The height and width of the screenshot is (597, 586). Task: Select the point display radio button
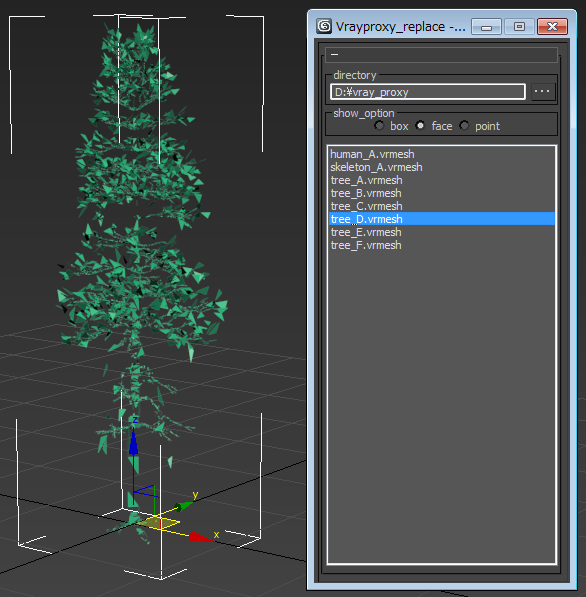pyautogui.click(x=464, y=126)
